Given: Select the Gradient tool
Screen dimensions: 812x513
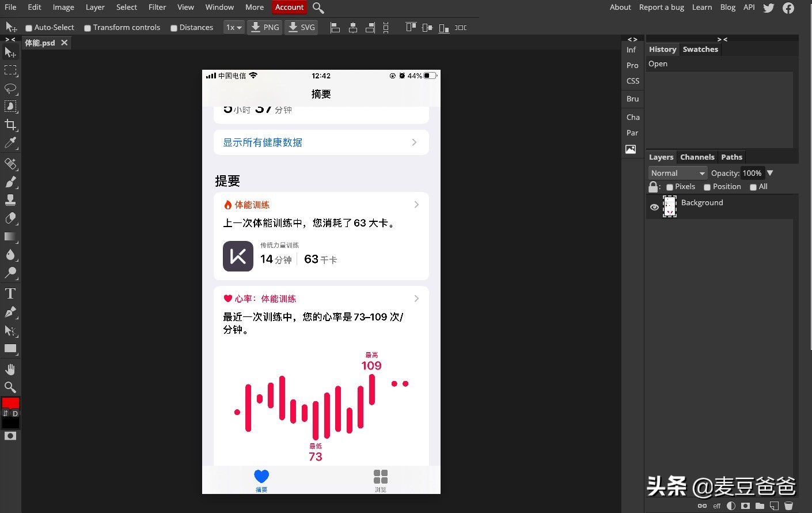Looking at the screenshot, I should point(11,237).
